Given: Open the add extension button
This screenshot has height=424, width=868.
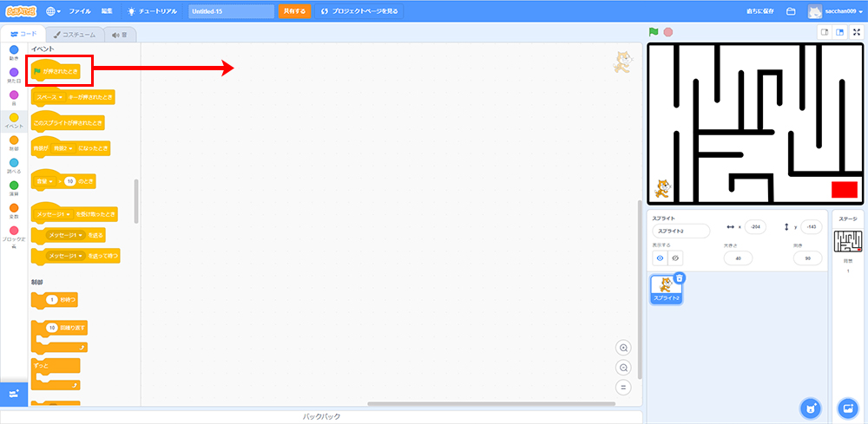Looking at the screenshot, I should (x=13, y=394).
